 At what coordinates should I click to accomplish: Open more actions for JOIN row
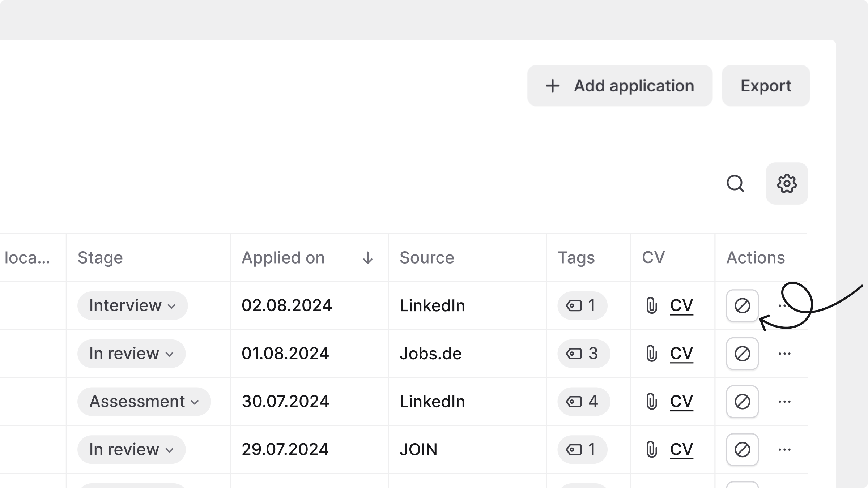click(784, 450)
